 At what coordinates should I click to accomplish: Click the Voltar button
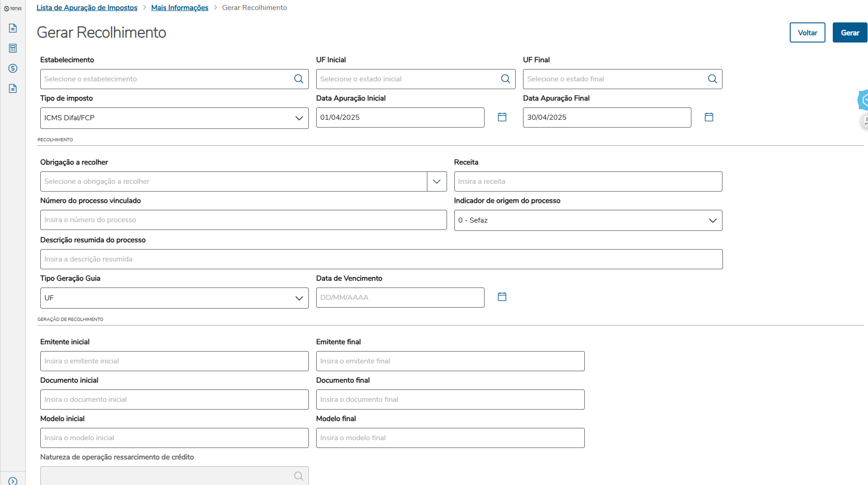coord(807,32)
